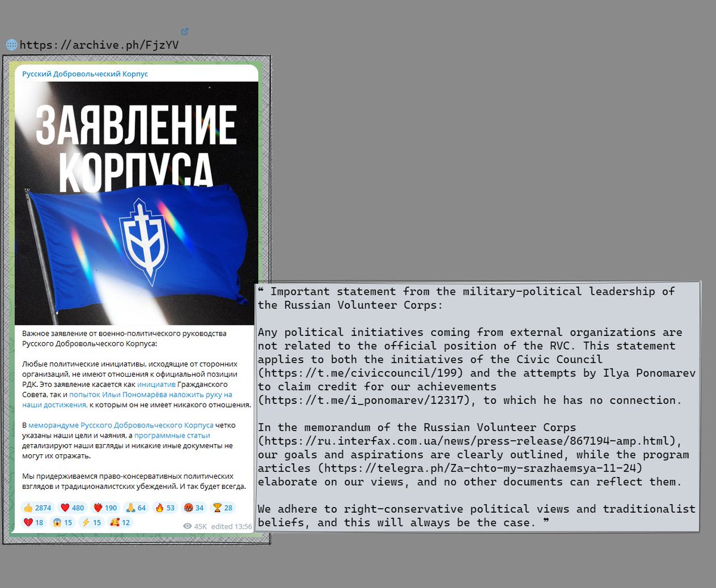This screenshot has height=588, width=716.
Task: Click the line 'In the memorandum of the Russian Volunteer Corps'
Action: [417, 427]
